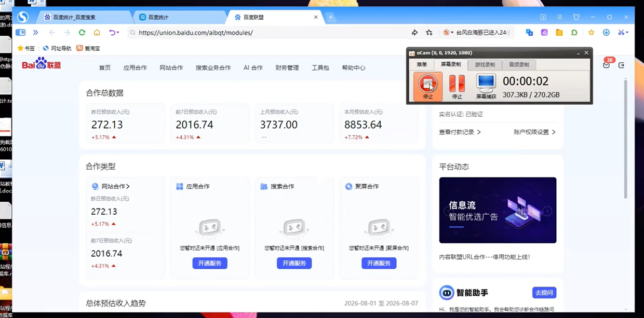
Task: Open the 应用合作 nav menu
Action: [135, 68]
